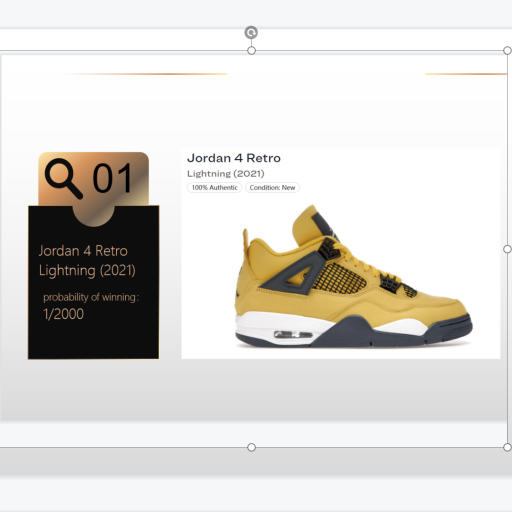Click the rotation handle above the selection
The height and width of the screenshot is (512, 512).
pyautogui.click(x=251, y=33)
